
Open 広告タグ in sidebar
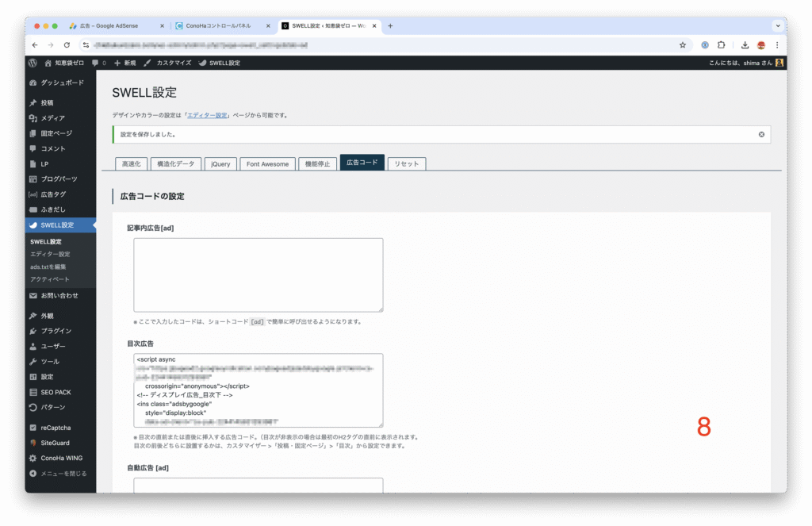(x=60, y=194)
